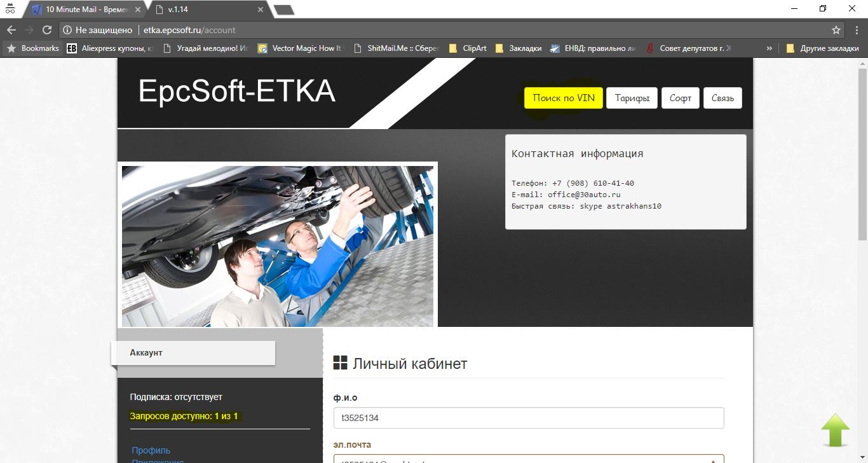Image resolution: width=868 pixels, height=463 pixels.
Task: Open the 'Bookmarks' bookmark bar item
Action: coord(33,48)
